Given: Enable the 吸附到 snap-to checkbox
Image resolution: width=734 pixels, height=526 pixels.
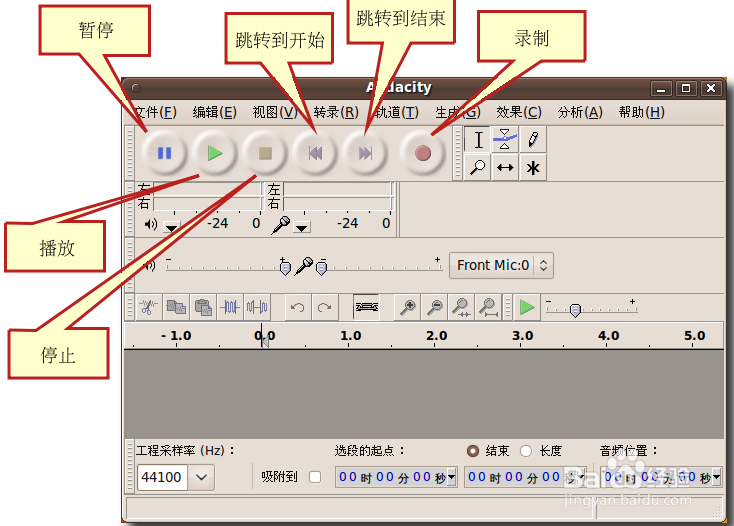Looking at the screenshot, I should coord(315,477).
